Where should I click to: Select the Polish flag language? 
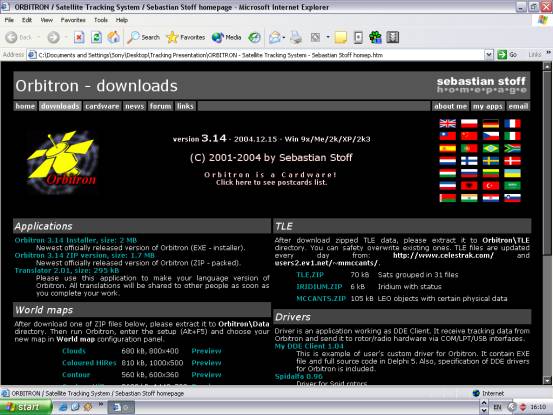(x=469, y=123)
